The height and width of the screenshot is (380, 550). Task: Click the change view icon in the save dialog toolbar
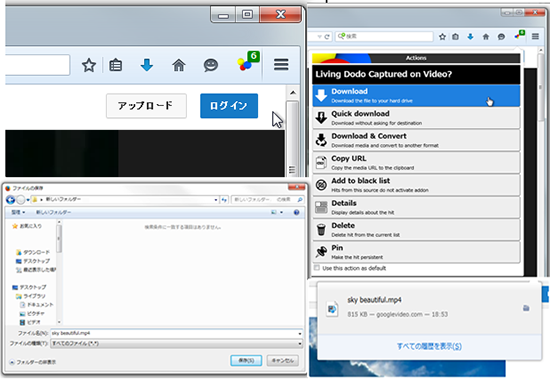(274, 212)
